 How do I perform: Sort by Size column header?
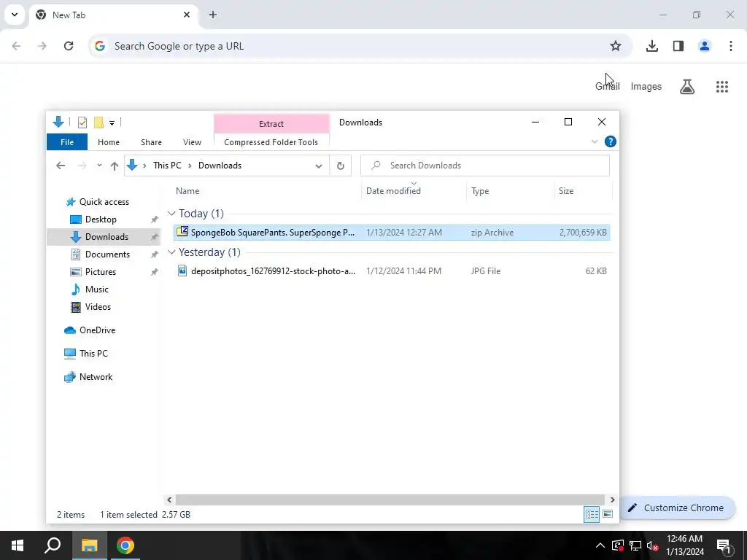[x=583, y=190]
